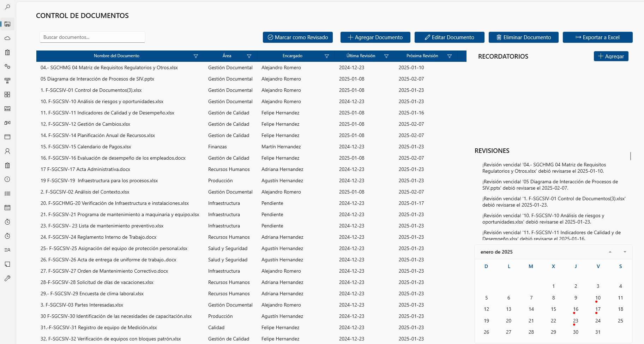
Task: Open filter for Última Revisión column
Action: pos(386,56)
